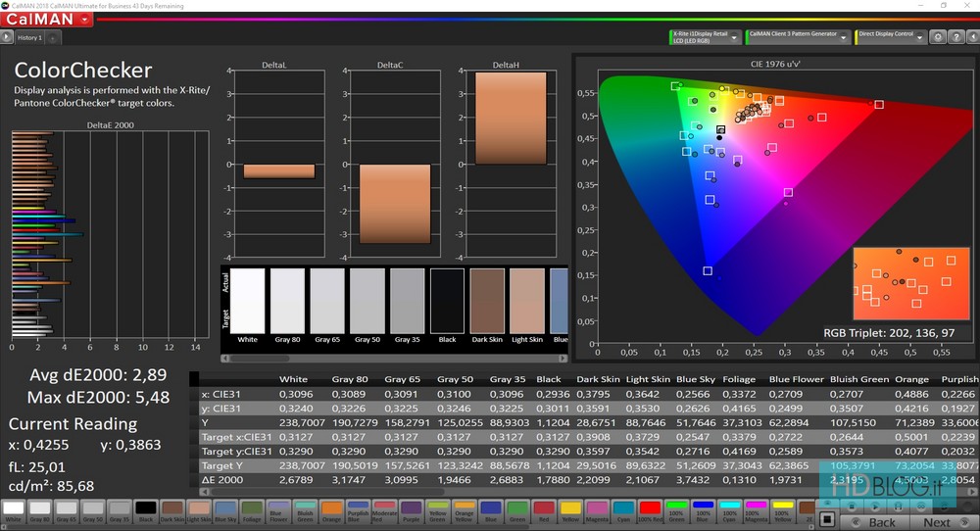This screenshot has height=531, width=980.
Task: Select the Moderate Red swatch in bottom strip
Action: (x=384, y=511)
